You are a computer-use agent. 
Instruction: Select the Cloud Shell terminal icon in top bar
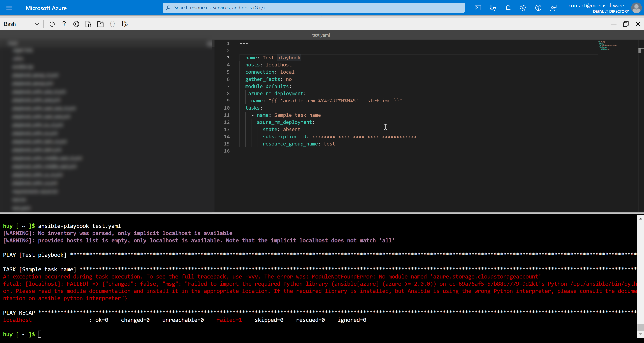coord(478,8)
